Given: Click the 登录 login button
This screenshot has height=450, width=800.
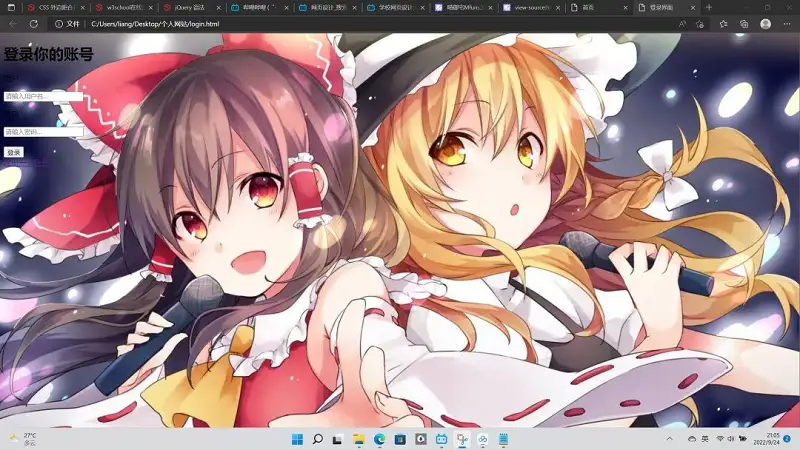Looking at the screenshot, I should click(14, 152).
